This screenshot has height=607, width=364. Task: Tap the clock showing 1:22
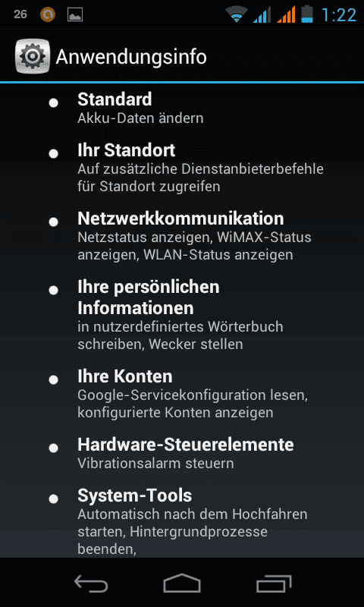point(339,15)
